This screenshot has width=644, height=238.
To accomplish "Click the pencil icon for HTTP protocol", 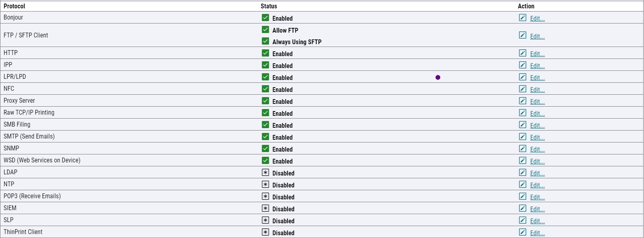I will tap(523, 53).
